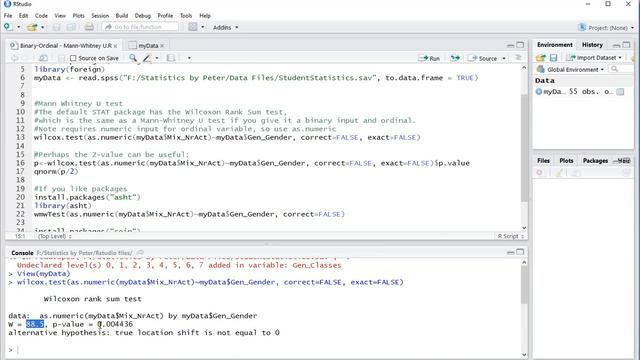Close the myData tab
640x360 pixels.
(162, 46)
